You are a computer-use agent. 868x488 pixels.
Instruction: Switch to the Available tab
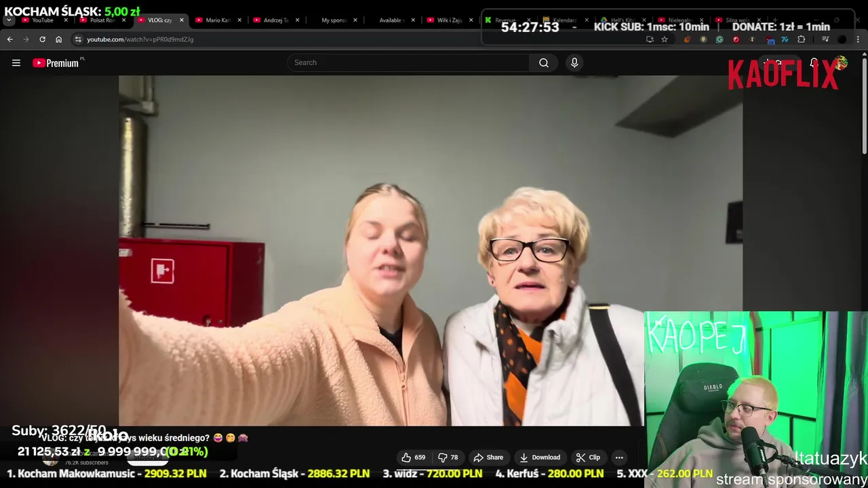391,20
